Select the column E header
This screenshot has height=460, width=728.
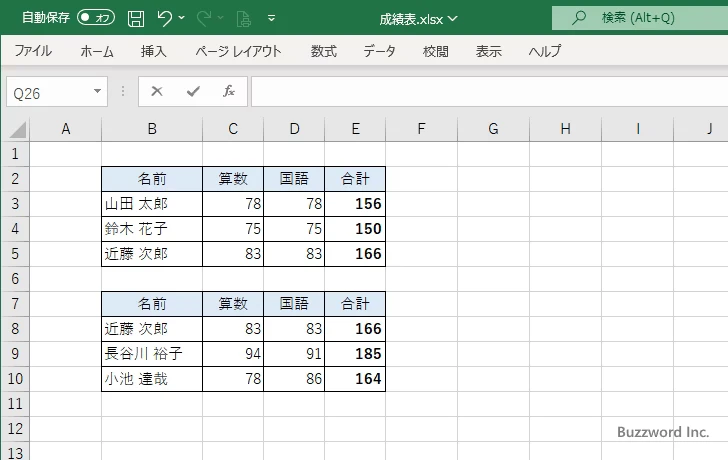355,128
